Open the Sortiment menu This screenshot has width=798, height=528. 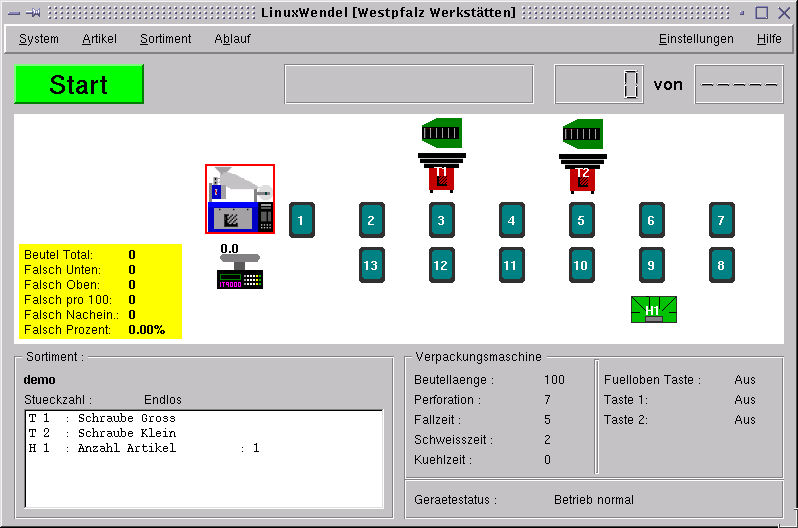(165, 39)
